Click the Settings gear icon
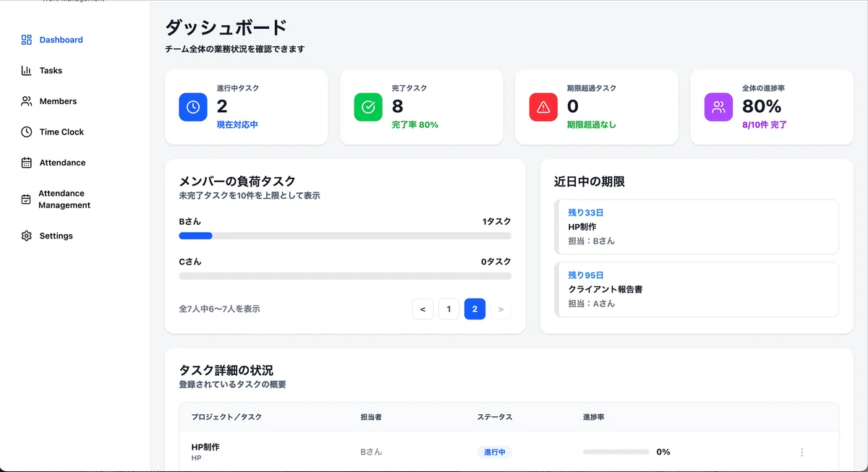The height and width of the screenshot is (472, 868). pos(27,236)
